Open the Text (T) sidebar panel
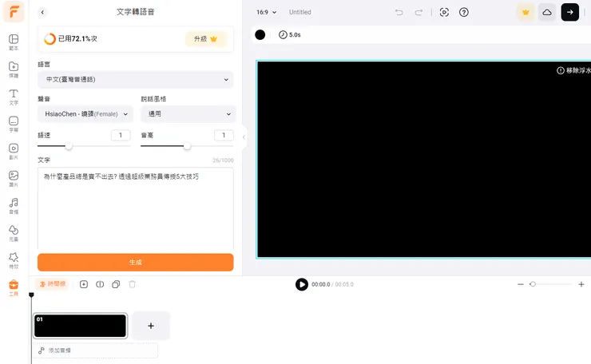 14,97
